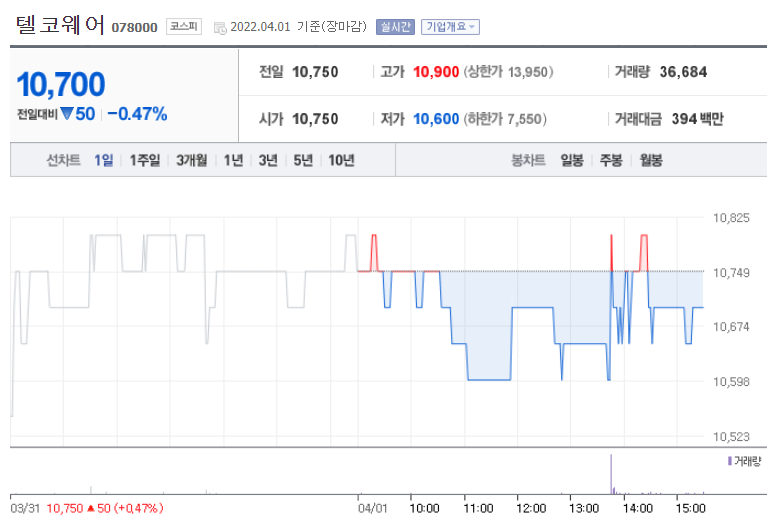This screenshot has height=525, width=767.
Task: Click the 13:00 time axis label
Action: pyautogui.click(x=584, y=508)
